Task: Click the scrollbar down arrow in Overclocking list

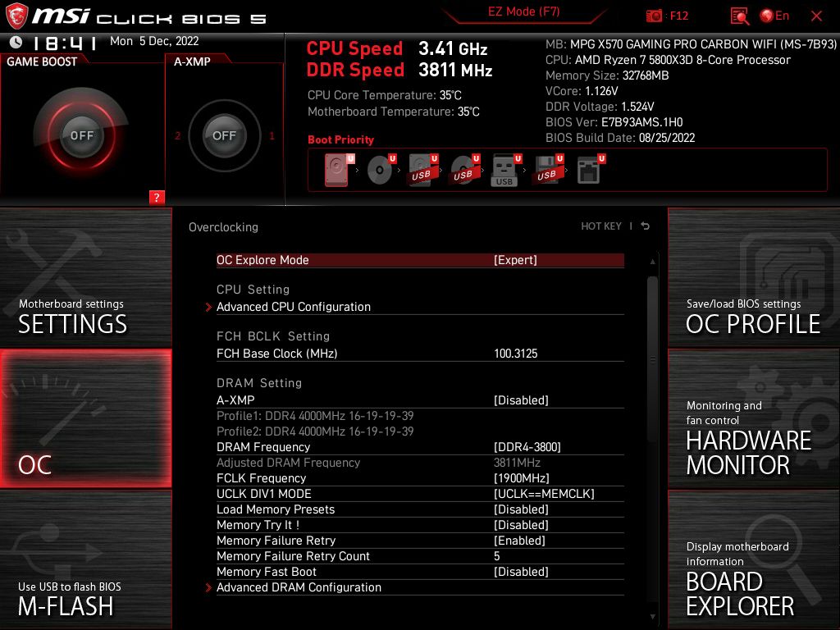Action: click(x=652, y=617)
